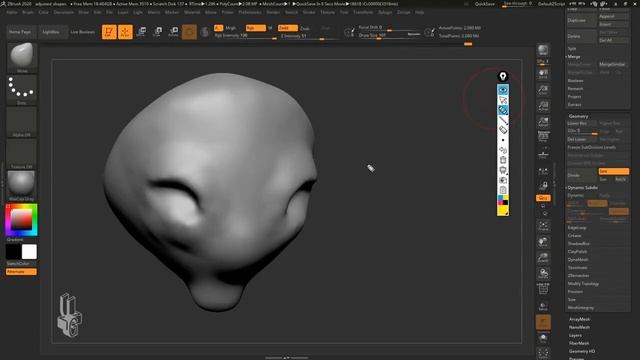The height and width of the screenshot is (360, 640).
Task: Select the Move gizmo icon in toolbar
Action: [x=142, y=32]
